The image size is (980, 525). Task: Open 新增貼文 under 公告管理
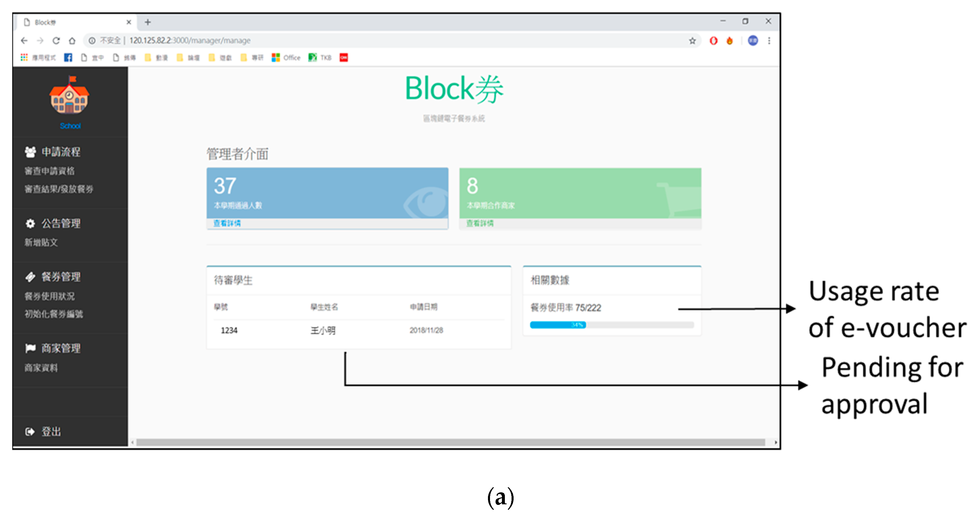41,242
